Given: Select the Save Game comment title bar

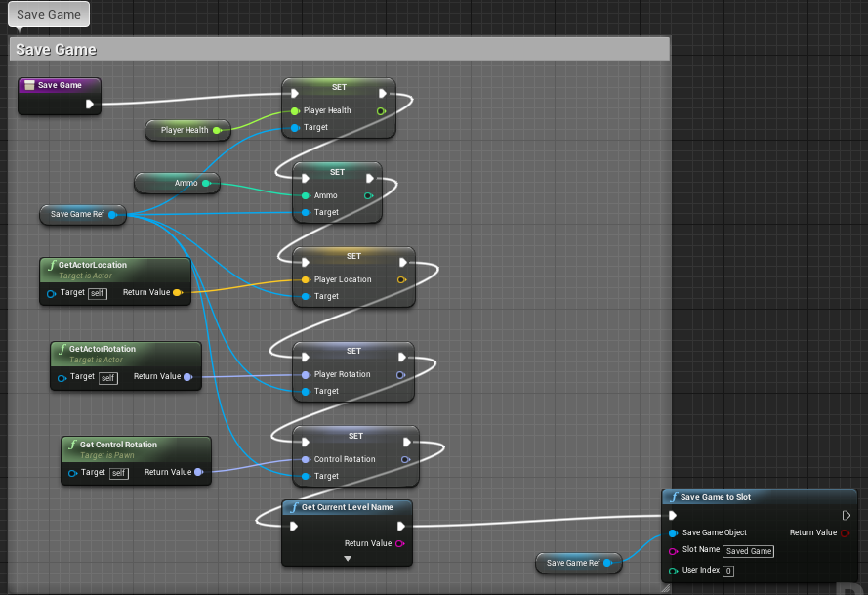Looking at the screenshot, I should 340,50.
